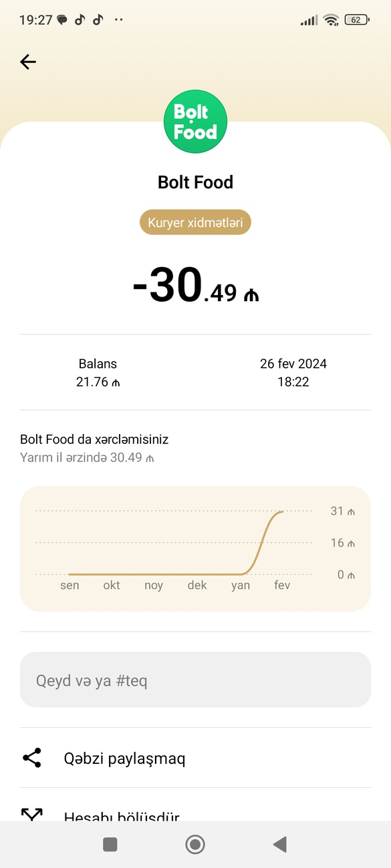The width and height of the screenshot is (391, 868).
Task: Tap the split bill arrows icon
Action: coord(32,814)
